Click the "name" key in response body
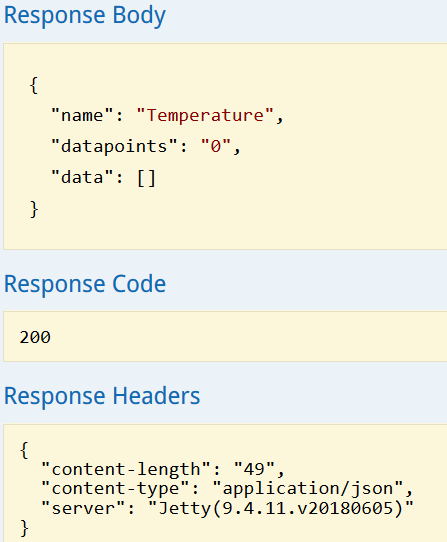 click(82, 115)
